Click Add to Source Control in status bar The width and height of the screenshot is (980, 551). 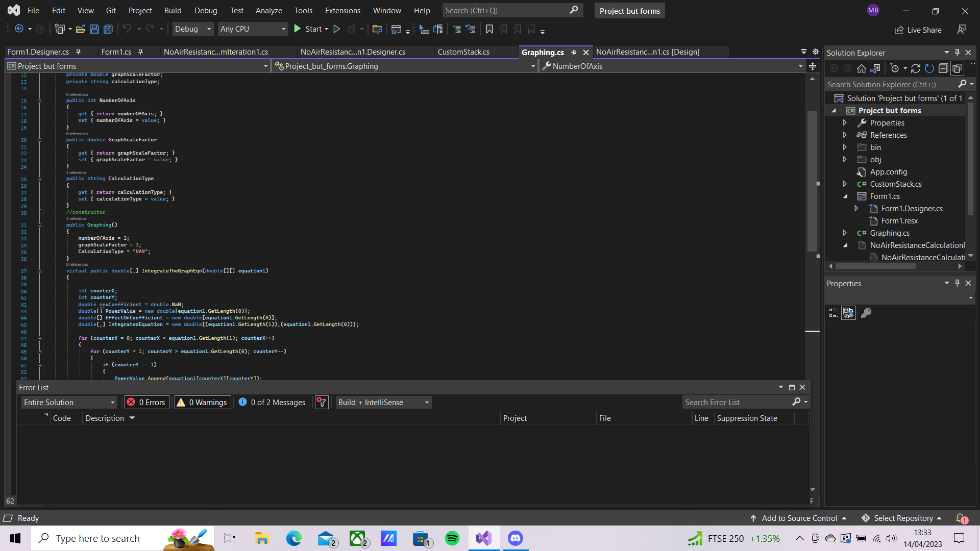tap(799, 518)
